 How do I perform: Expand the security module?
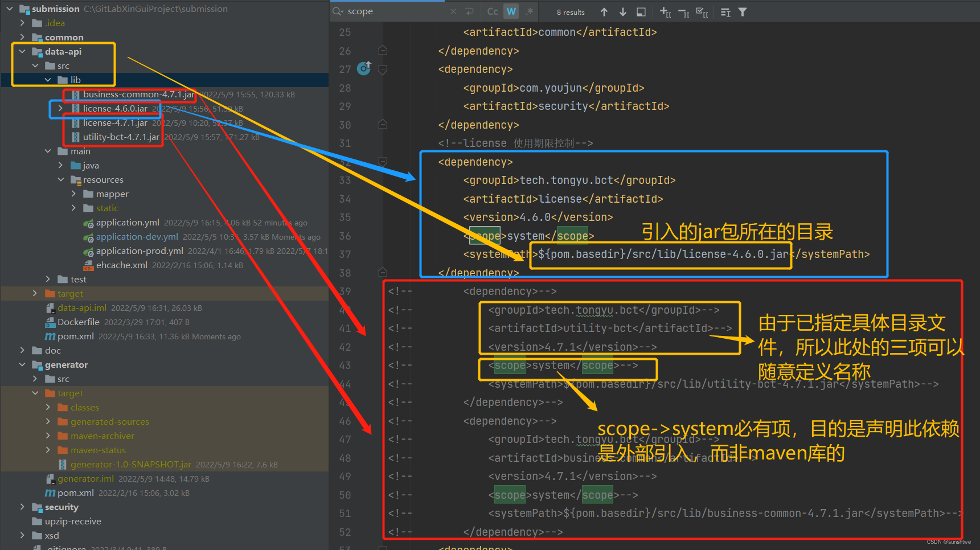[22, 507]
